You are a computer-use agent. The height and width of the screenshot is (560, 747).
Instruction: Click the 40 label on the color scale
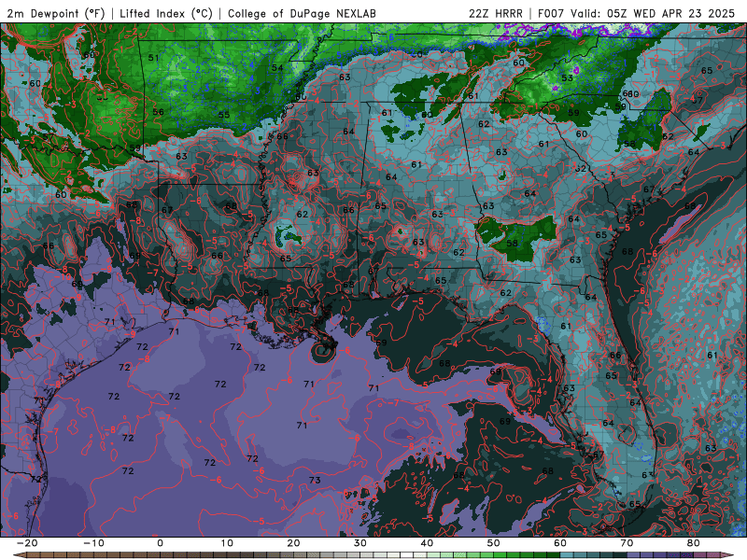[427, 543]
